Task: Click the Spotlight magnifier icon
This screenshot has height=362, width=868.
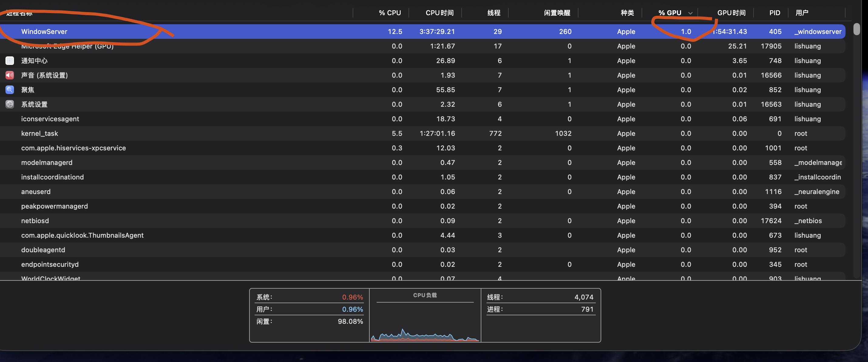Action: point(10,89)
